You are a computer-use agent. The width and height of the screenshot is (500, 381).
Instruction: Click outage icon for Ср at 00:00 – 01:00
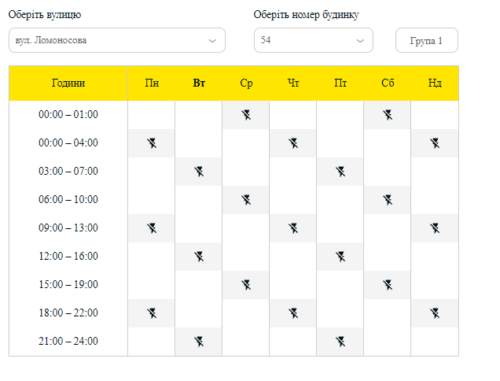pos(246,115)
